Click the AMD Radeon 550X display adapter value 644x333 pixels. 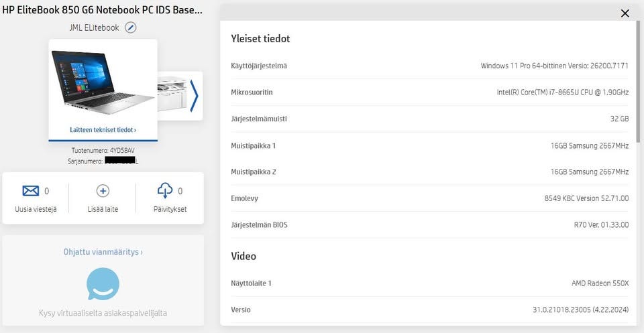[x=600, y=283]
